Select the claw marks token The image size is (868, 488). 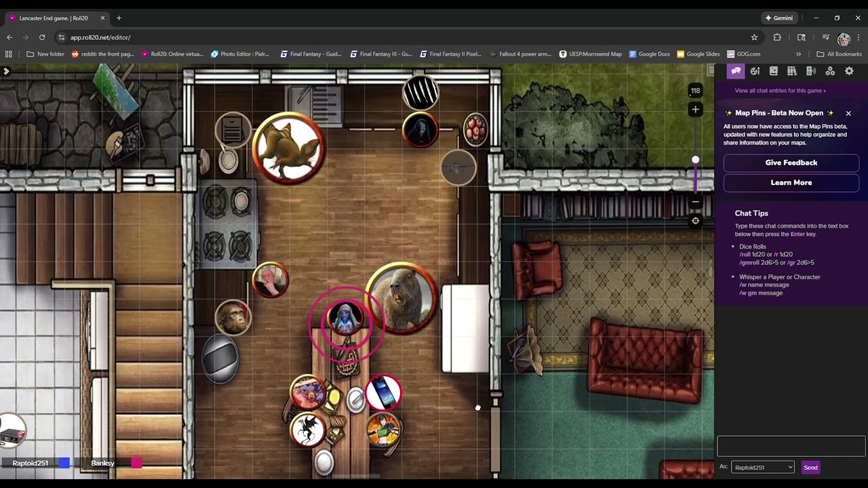click(x=420, y=93)
